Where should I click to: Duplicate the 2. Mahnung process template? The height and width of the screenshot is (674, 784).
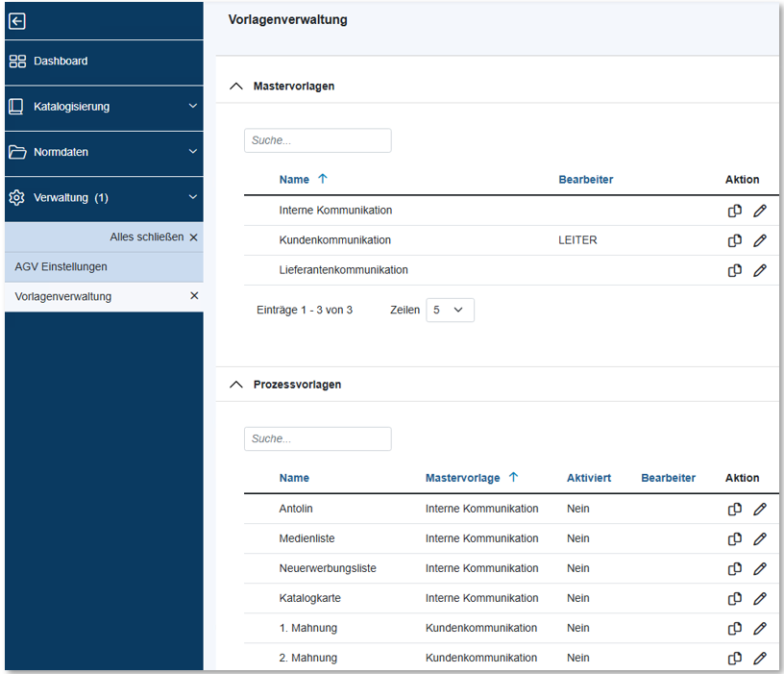click(x=735, y=658)
